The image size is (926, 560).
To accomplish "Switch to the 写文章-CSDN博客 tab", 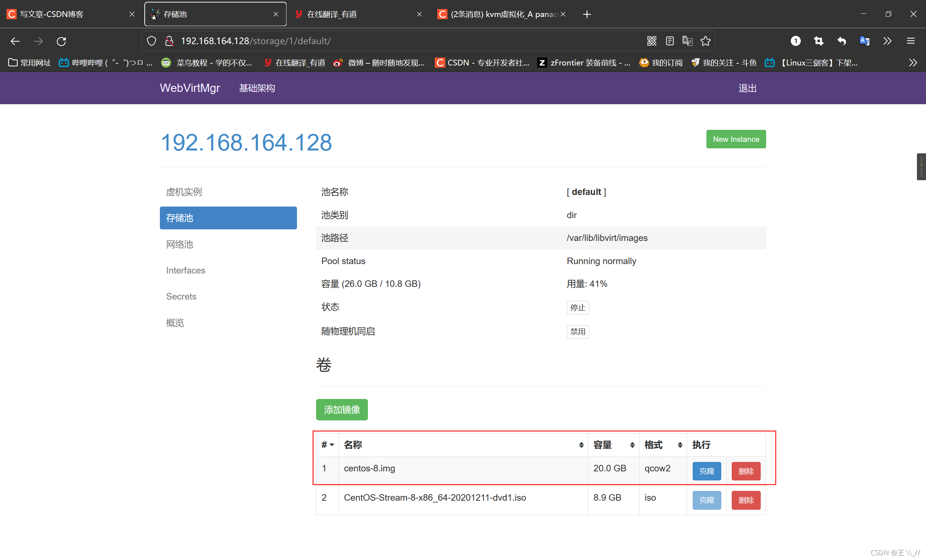I will (x=71, y=14).
